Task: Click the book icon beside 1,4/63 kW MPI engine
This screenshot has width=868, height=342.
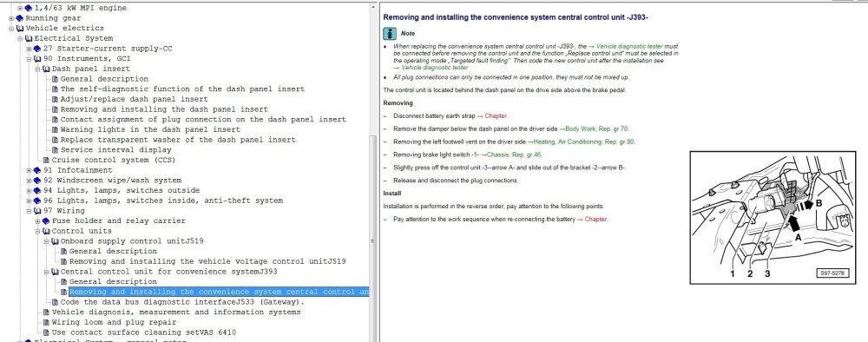Action: (x=29, y=9)
